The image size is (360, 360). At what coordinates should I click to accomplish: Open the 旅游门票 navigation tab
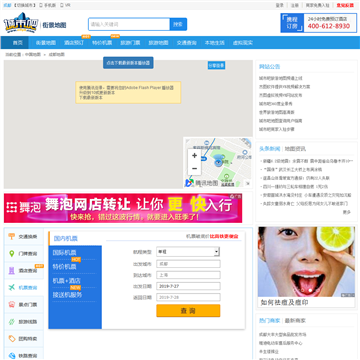pos(130,43)
